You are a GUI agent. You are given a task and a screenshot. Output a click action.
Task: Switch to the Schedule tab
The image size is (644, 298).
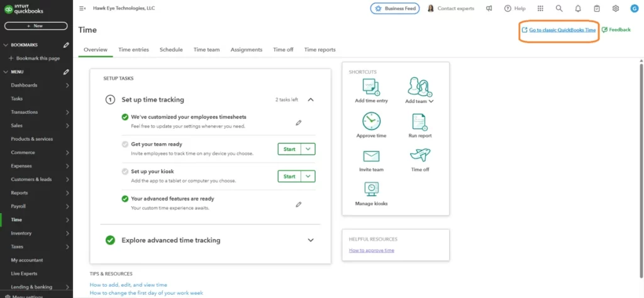pyautogui.click(x=171, y=50)
